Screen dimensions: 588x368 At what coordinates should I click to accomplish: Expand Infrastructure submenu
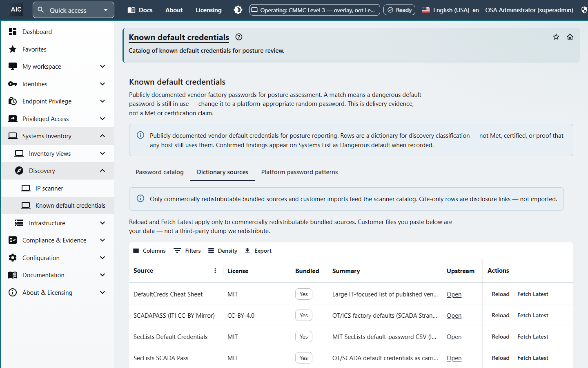pos(58,223)
